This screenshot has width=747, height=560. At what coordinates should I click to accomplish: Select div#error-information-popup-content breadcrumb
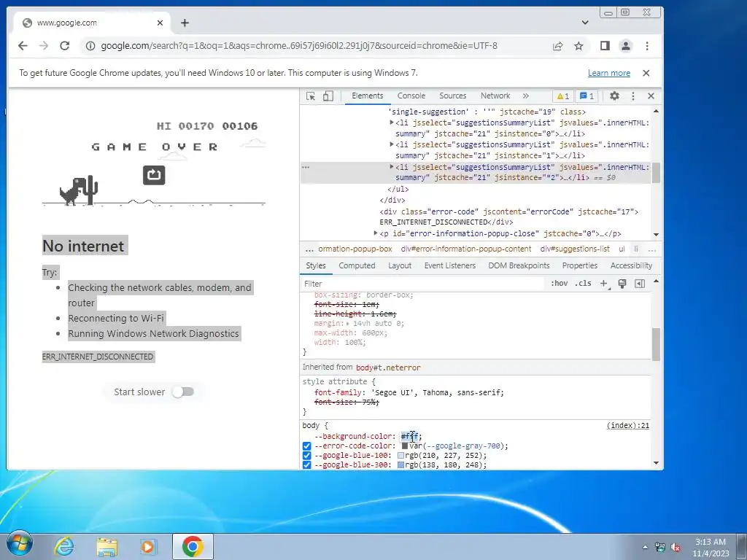[466, 249]
